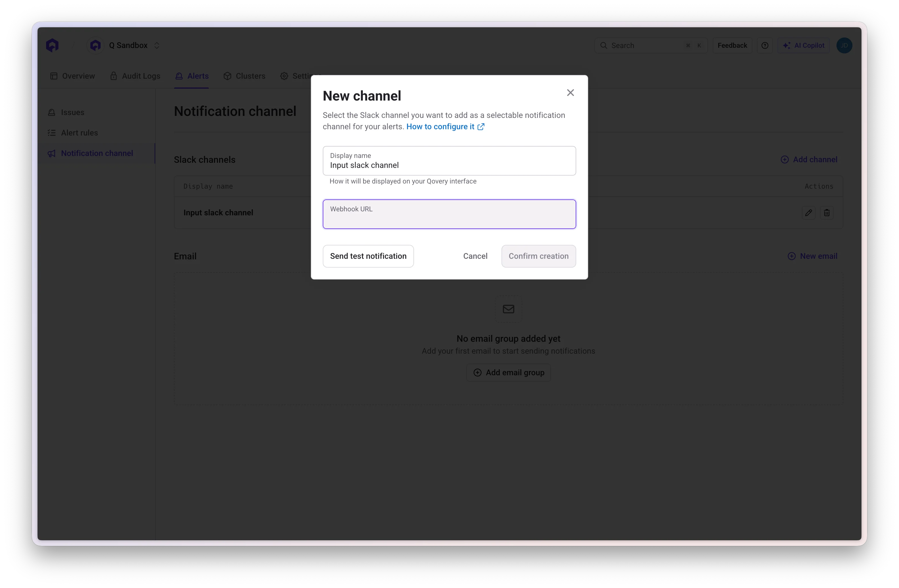Open the help question mark icon
899x588 pixels.
pos(765,45)
